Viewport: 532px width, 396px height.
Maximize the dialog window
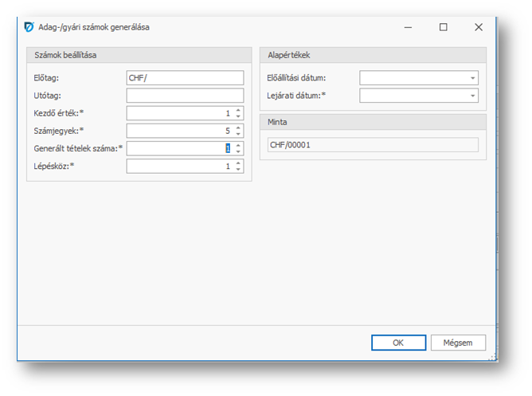pyautogui.click(x=444, y=27)
